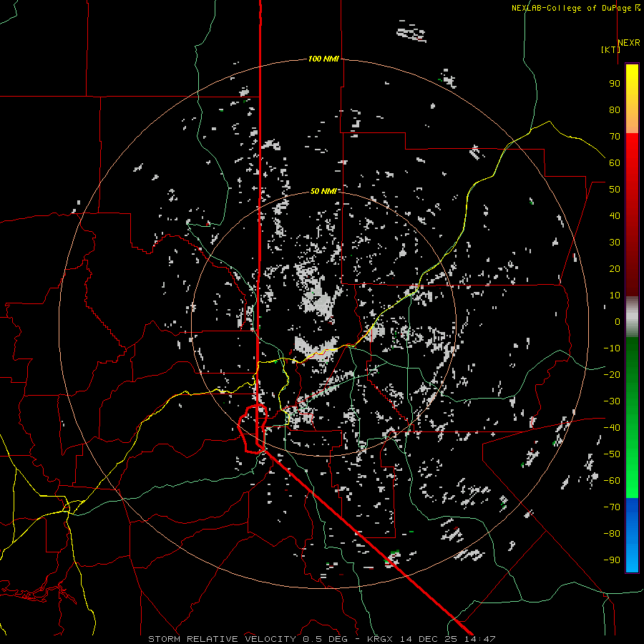Click the -50 value on velocity scale

pyautogui.click(x=612, y=454)
